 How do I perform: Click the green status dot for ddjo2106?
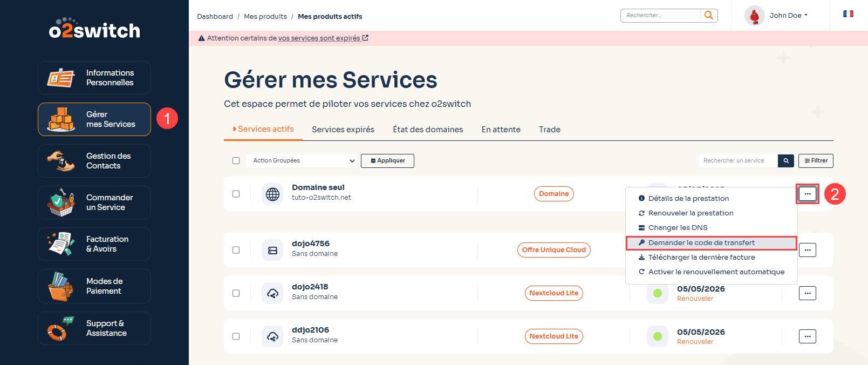657,336
